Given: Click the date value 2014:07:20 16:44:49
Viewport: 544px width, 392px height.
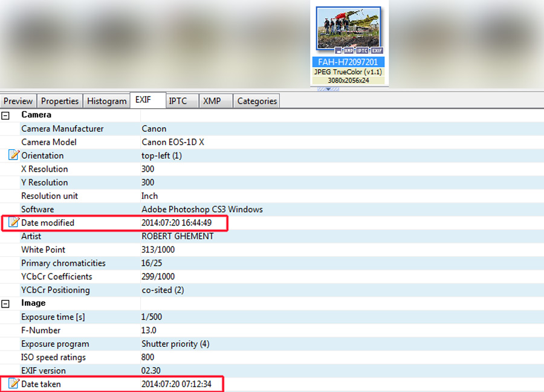Looking at the screenshot, I should (x=176, y=223).
